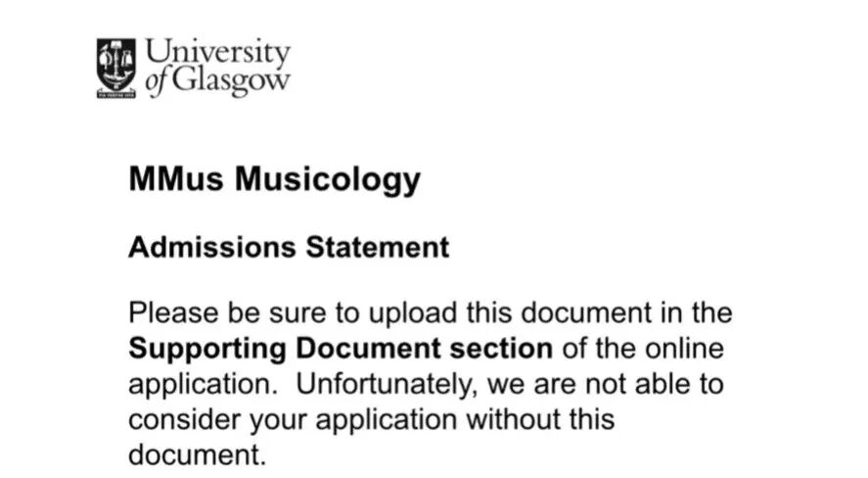Screen dimensions: 868x478
Task: Click the University of Glasgow crest icon
Action: point(116,68)
